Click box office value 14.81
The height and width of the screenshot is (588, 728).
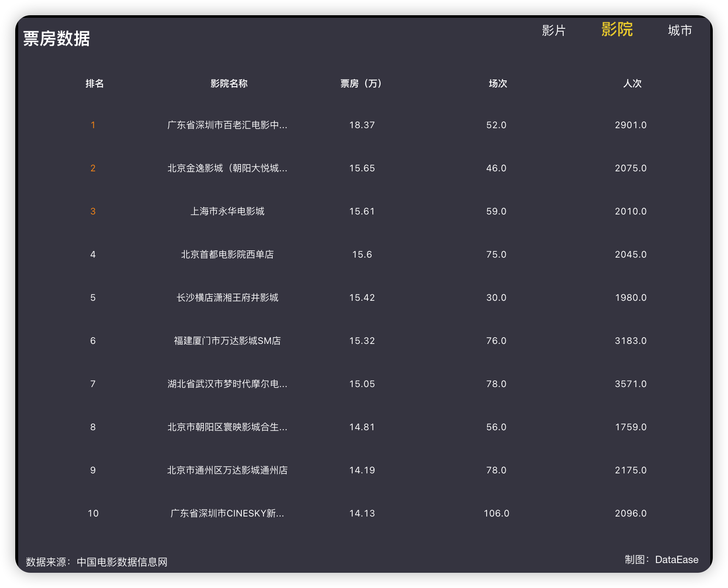pos(362,427)
